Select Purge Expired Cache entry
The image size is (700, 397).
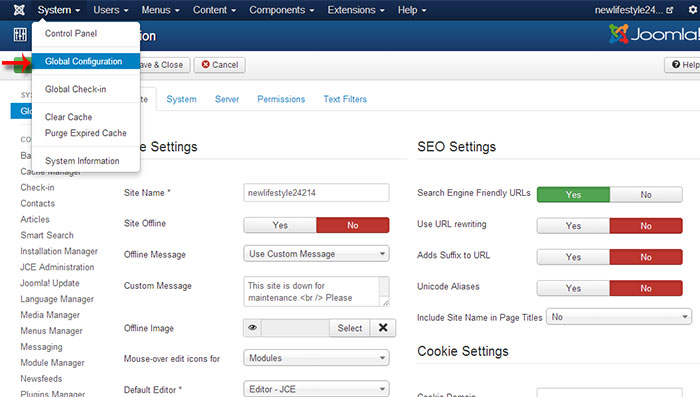(x=86, y=133)
